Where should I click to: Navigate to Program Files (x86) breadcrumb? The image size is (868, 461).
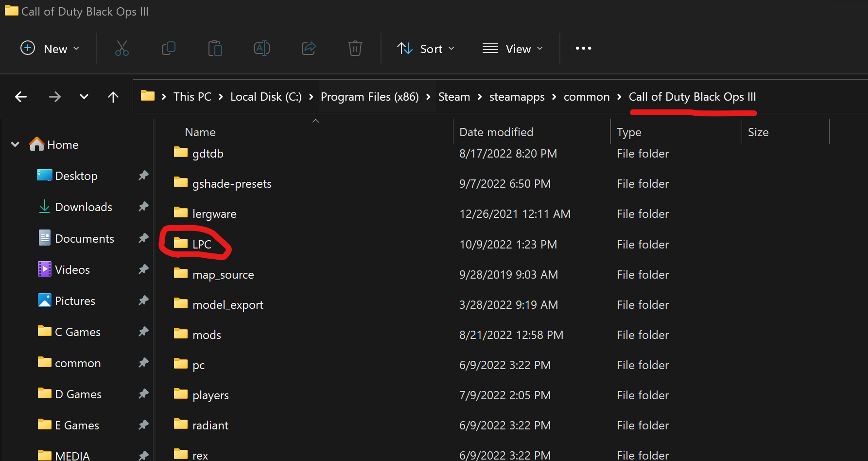click(x=370, y=97)
